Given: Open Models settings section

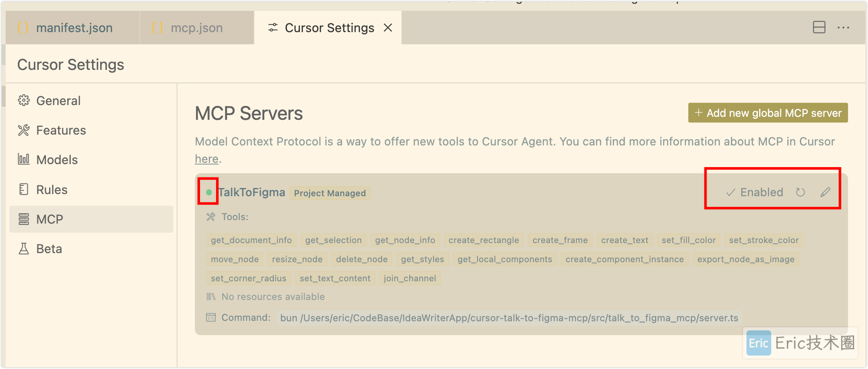Looking at the screenshot, I should click(x=91, y=160).
